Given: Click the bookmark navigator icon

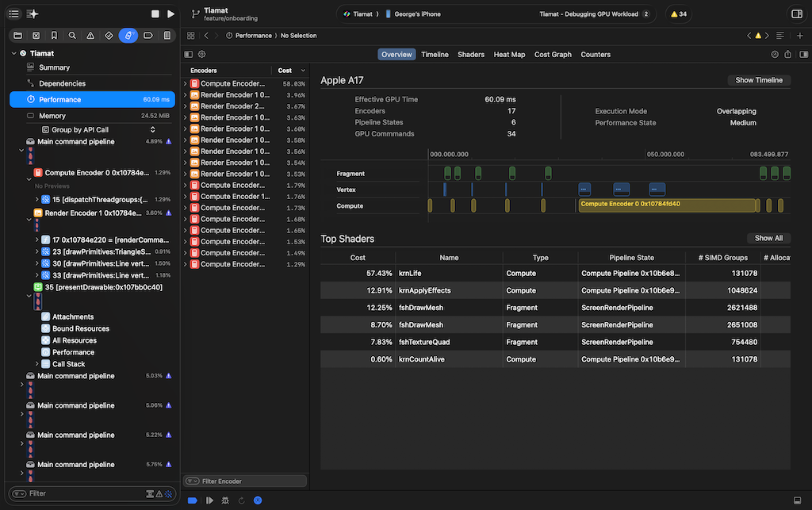Looking at the screenshot, I should pyautogui.click(x=54, y=36).
